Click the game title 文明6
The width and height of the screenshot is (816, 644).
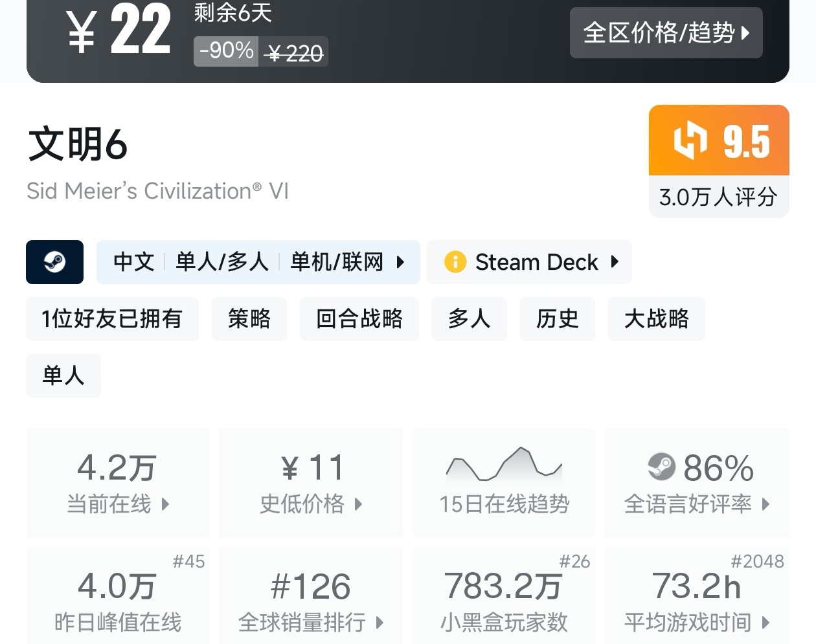[x=78, y=144]
